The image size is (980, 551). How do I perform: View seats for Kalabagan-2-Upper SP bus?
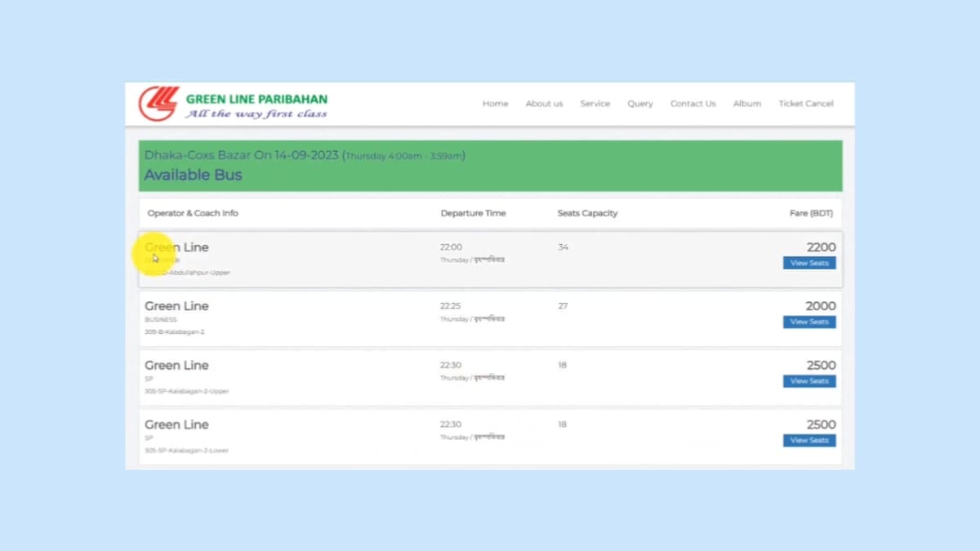[808, 381]
